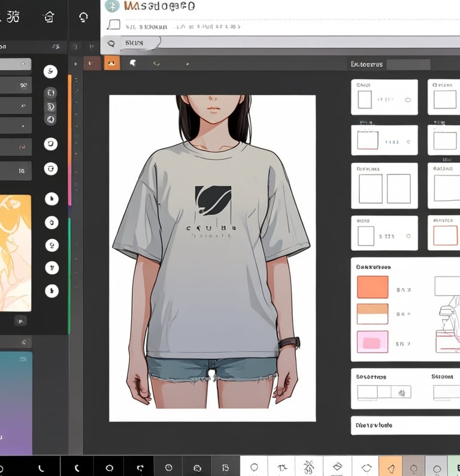Open the field under the S4eovat label
Image resolution: width=460 pixels, height=476 pixels.
pos(447,393)
